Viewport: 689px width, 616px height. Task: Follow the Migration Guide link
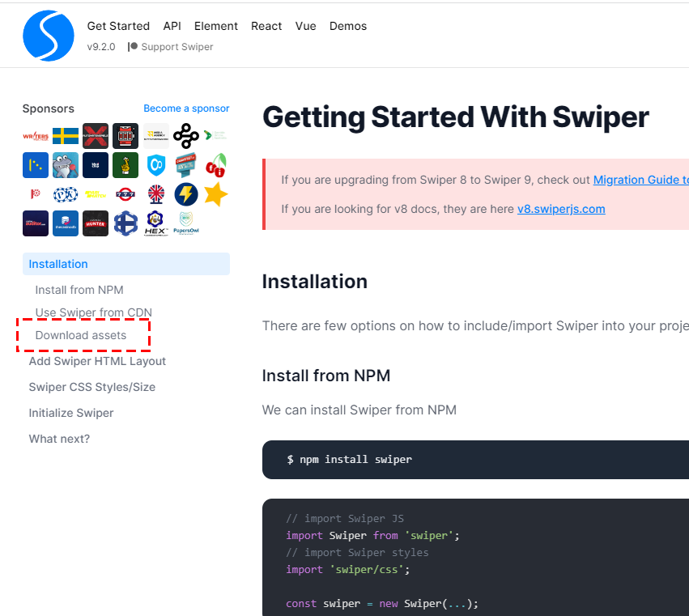640,180
